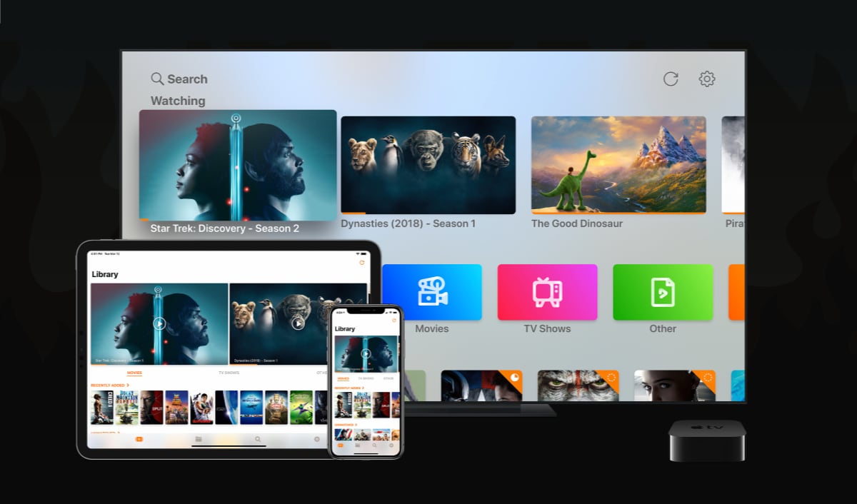Screen dimensions: 857x504
Task: Open Dynasties animals thumbnail on TV
Action: [x=428, y=165]
